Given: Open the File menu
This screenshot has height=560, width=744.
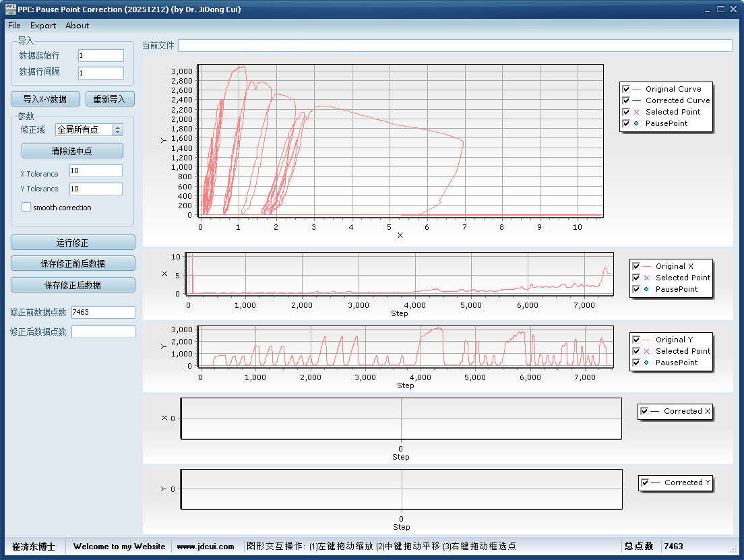Looking at the screenshot, I should click(x=14, y=26).
